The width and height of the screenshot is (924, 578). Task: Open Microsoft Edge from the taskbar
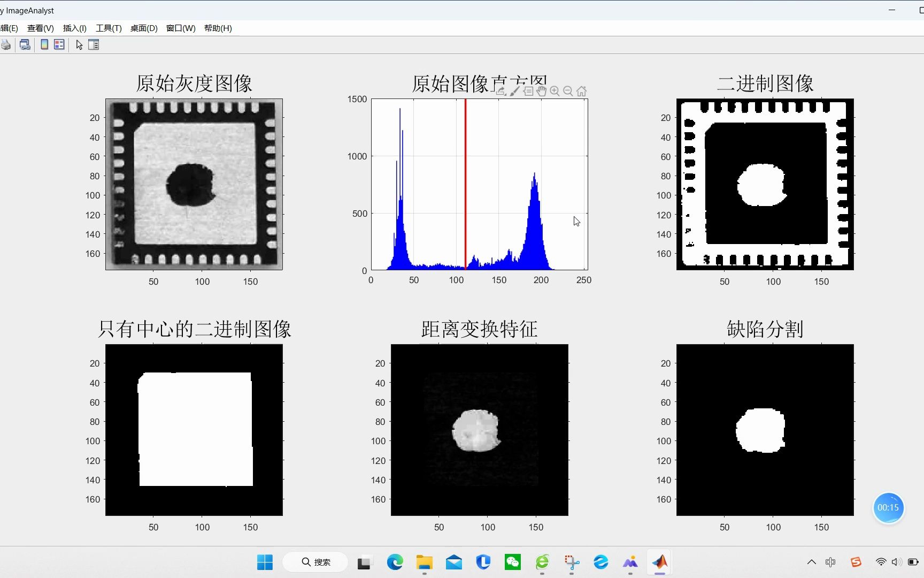[x=395, y=562]
